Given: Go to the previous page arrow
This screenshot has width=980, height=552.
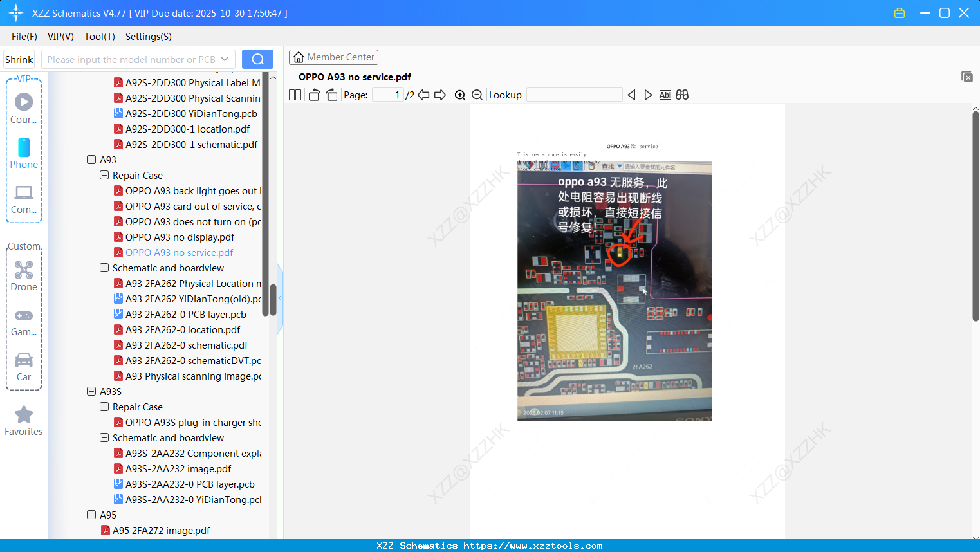Looking at the screenshot, I should (x=423, y=95).
